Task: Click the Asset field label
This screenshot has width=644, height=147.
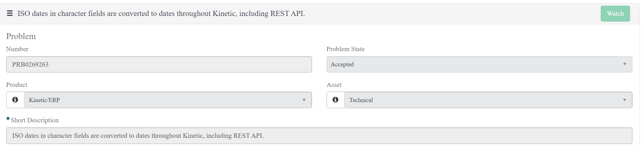Action: point(334,85)
